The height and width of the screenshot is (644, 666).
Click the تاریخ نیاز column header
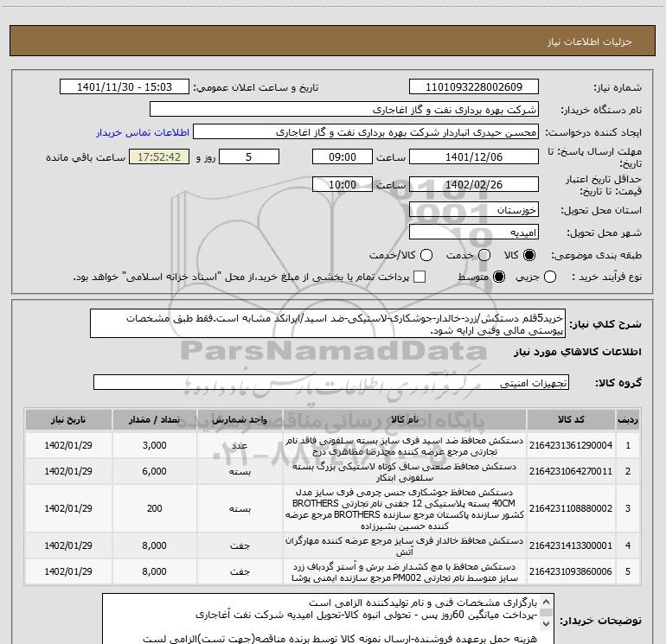point(68,420)
